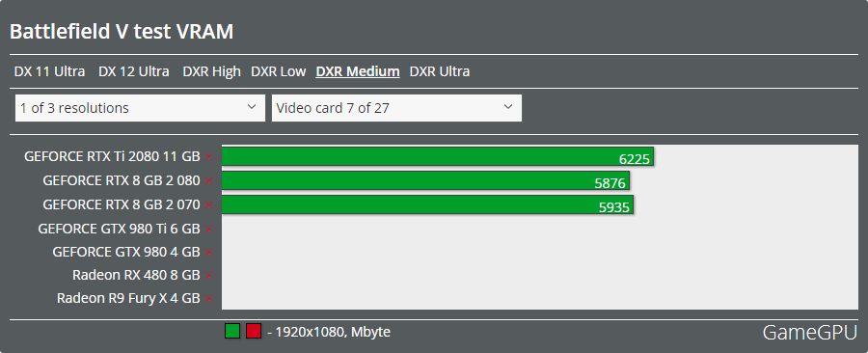Open the Video card selection dropdown
Screen dimensions: 868x353
point(396,108)
